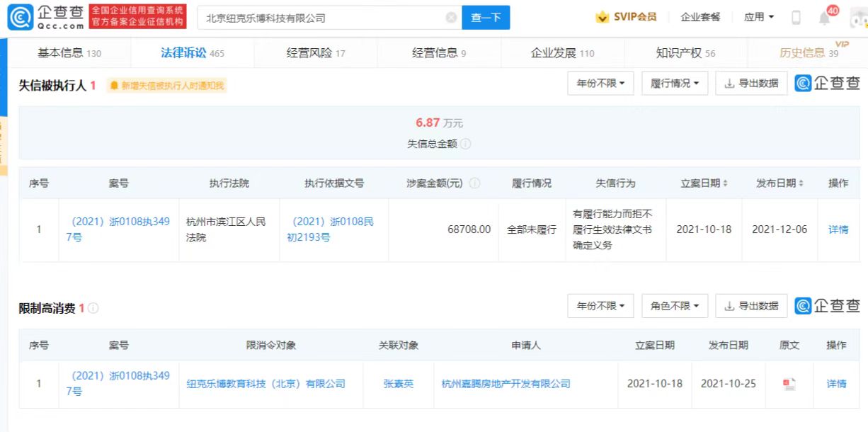Click 详情 in 失信被执行人 row
Image resolution: width=868 pixels, height=432 pixels.
click(838, 229)
